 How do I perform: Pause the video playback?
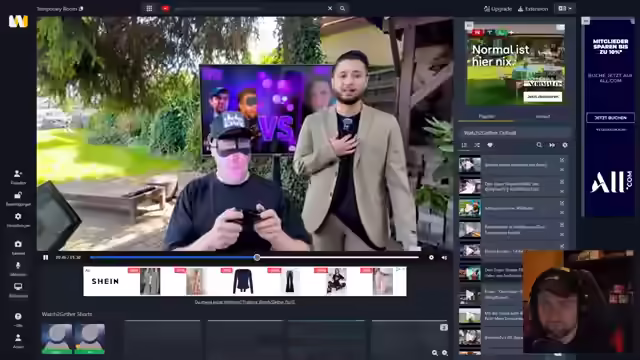tap(46, 258)
